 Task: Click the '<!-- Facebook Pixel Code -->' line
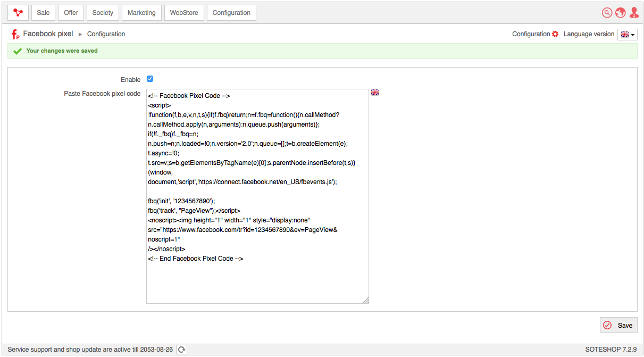(189, 96)
